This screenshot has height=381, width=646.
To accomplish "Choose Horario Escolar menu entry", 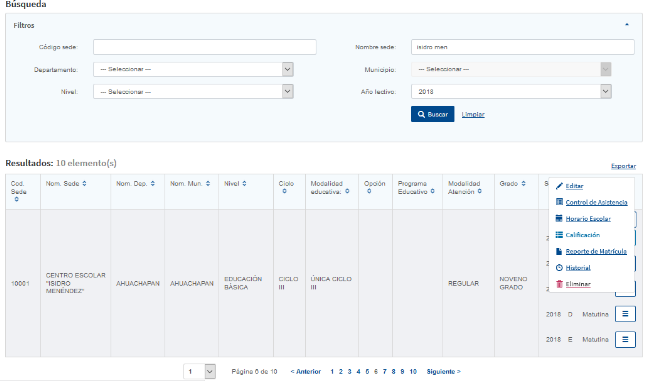I will (x=588, y=219).
